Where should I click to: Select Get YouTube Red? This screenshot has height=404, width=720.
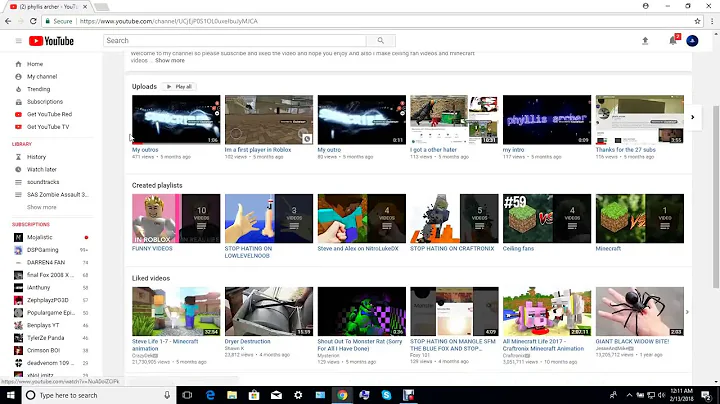[x=52, y=114]
